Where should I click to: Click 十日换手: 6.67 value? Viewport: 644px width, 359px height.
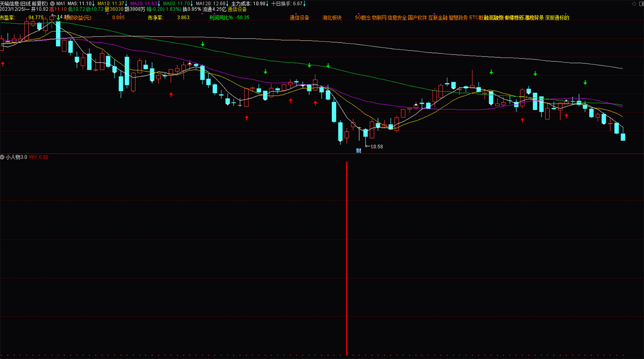point(287,3)
